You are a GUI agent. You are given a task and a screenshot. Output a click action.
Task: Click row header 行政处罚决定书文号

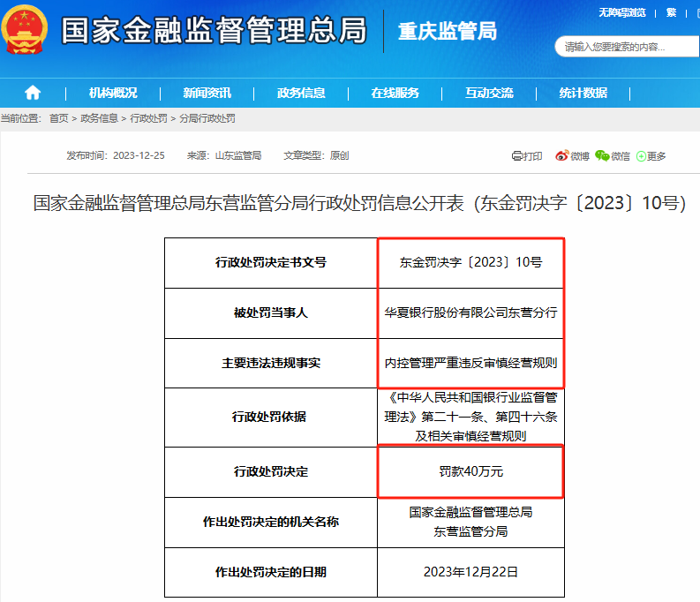[x=271, y=262]
